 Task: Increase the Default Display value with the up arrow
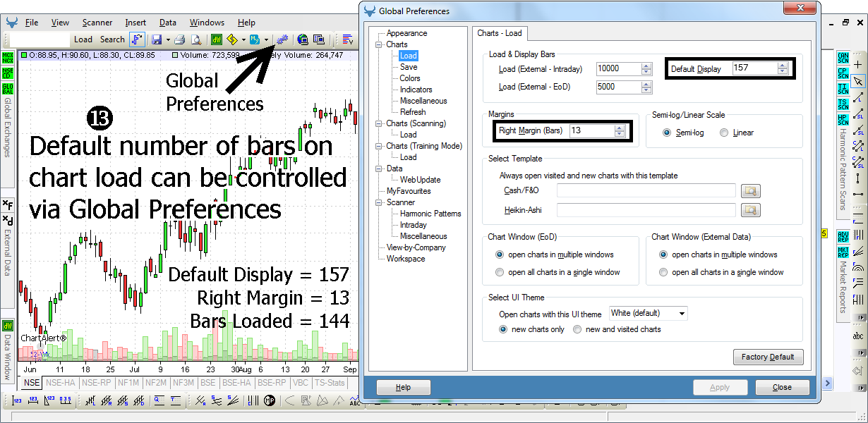click(x=782, y=66)
